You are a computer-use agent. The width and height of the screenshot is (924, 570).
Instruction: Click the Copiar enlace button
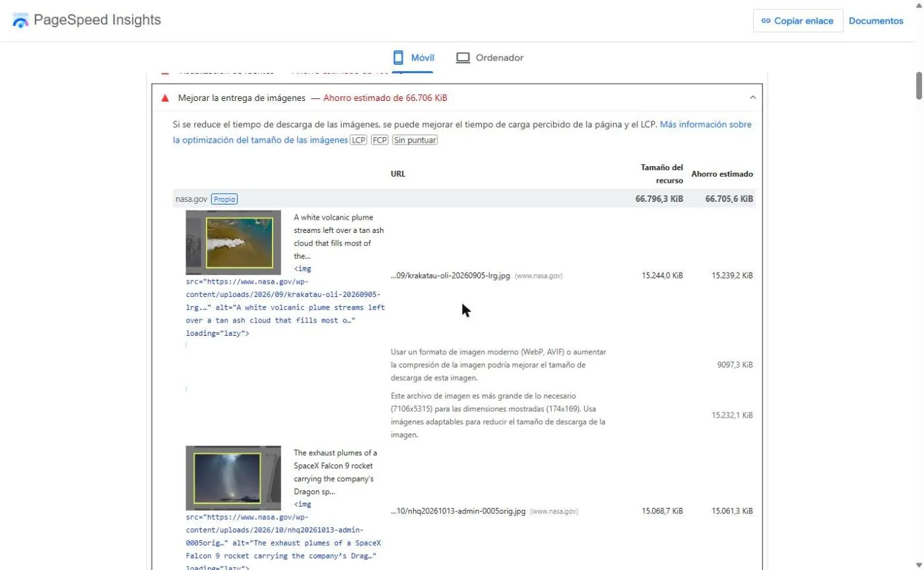click(798, 21)
